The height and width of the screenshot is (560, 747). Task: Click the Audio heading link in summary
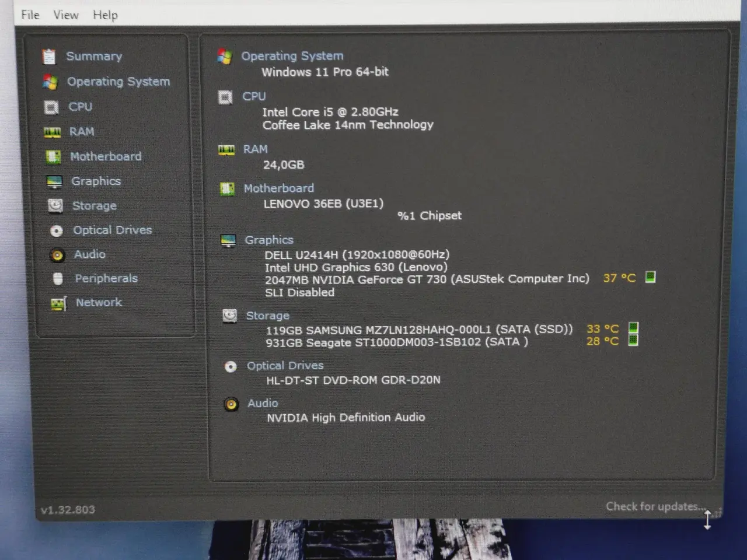coord(263,403)
